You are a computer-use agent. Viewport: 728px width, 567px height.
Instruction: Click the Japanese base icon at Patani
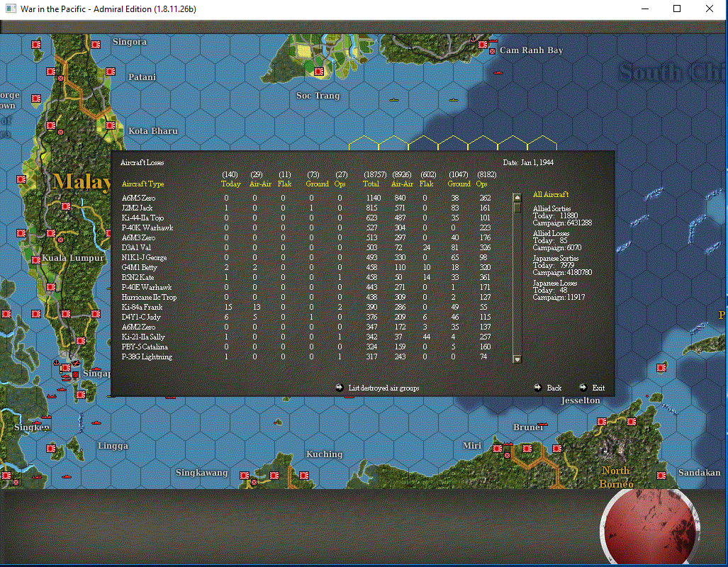[x=111, y=72]
